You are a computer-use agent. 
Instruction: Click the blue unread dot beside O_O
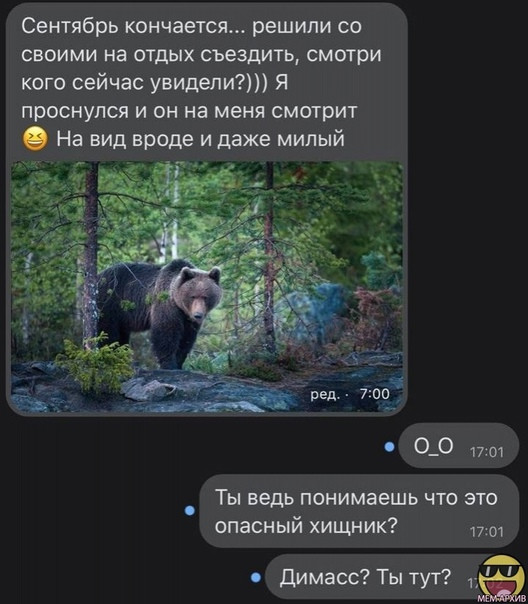coord(389,447)
